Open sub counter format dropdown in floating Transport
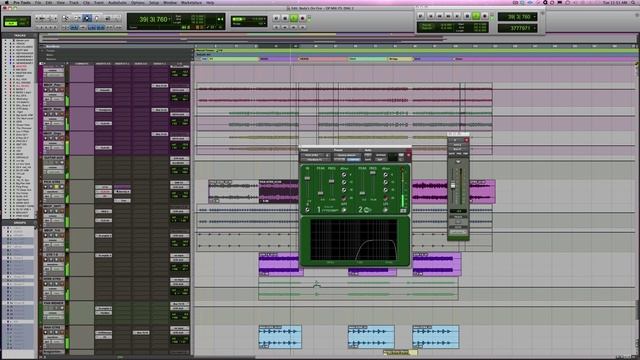 pyautogui.click(x=535, y=28)
